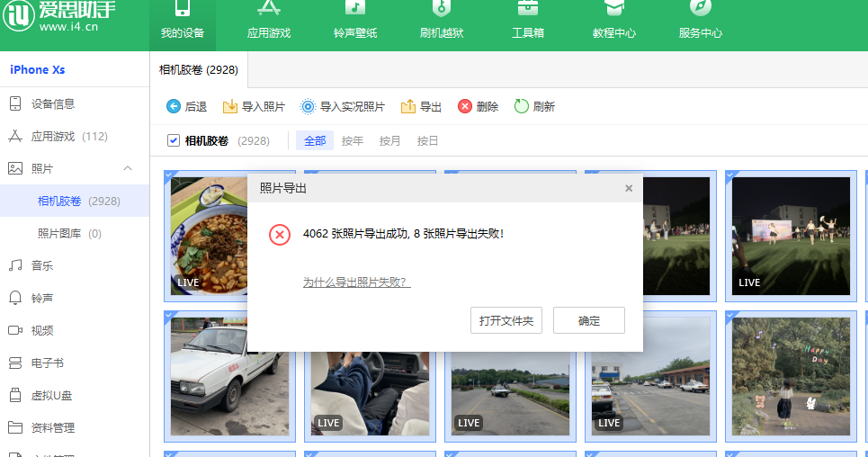Click 删除 in the toolbar
The height and width of the screenshot is (457, 868).
478,106
